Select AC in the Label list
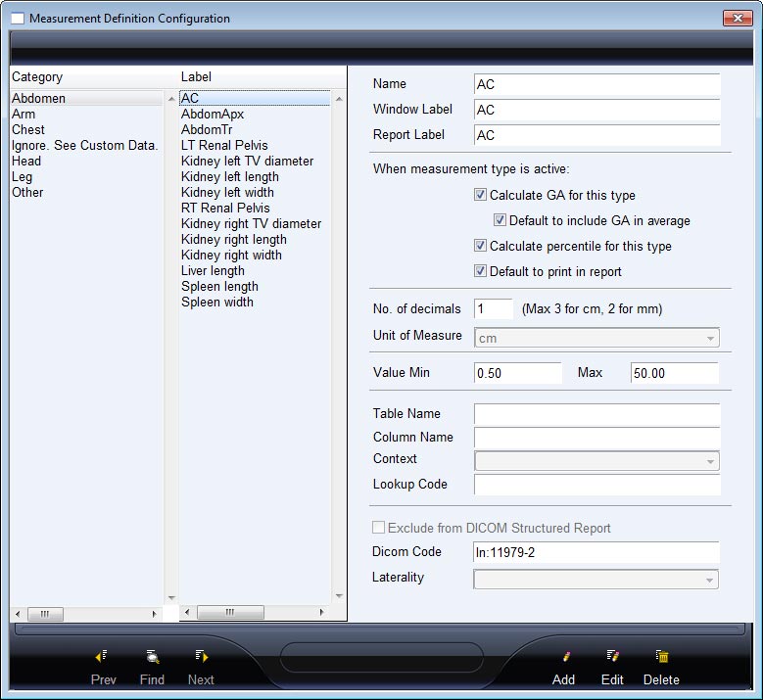Image resolution: width=763 pixels, height=700 pixels. click(255, 98)
